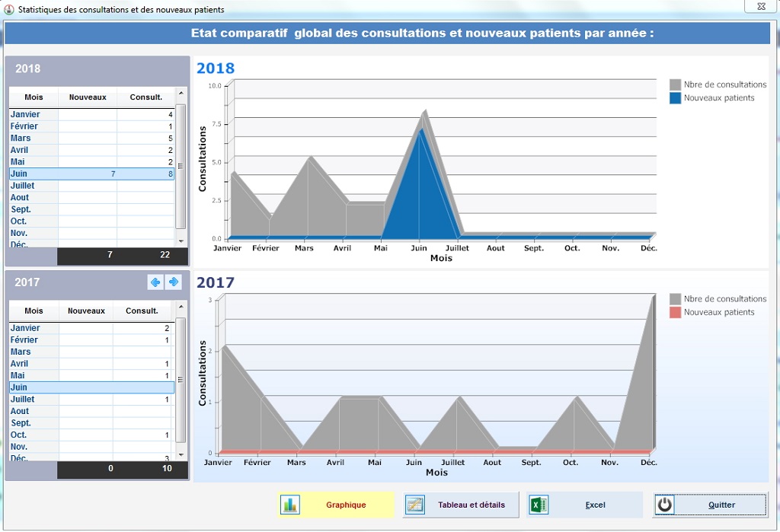Click the application icon in title bar
The height and width of the screenshot is (532, 780).
click(9, 9)
